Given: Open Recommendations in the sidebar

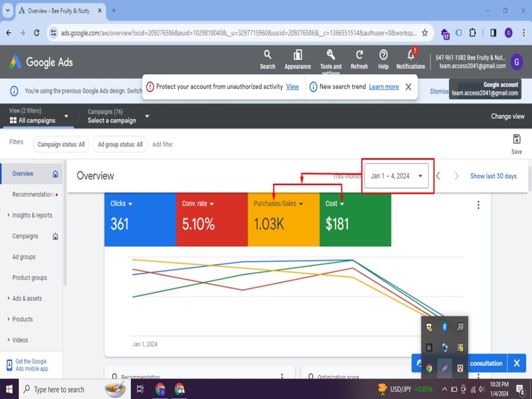Looking at the screenshot, I should (33, 194).
